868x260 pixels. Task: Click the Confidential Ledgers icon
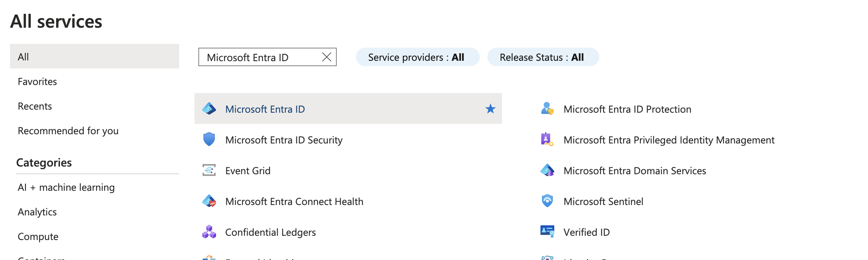(209, 232)
